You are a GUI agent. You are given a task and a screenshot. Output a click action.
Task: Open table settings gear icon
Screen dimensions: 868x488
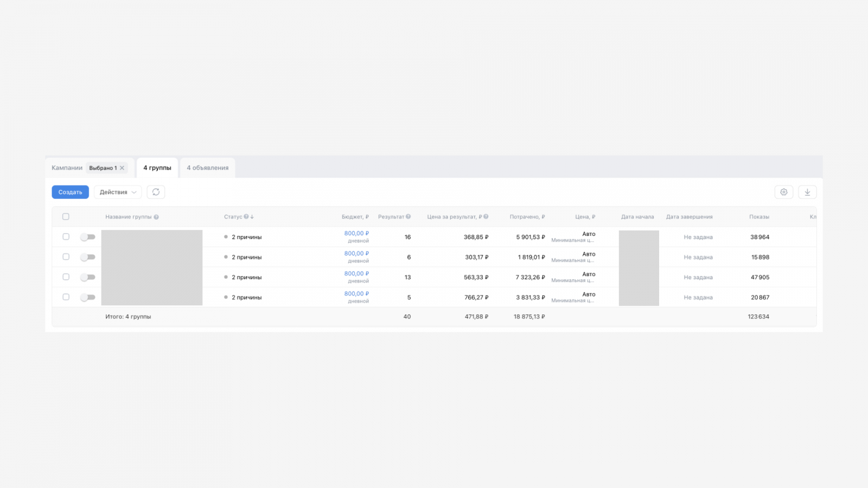pos(783,192)
